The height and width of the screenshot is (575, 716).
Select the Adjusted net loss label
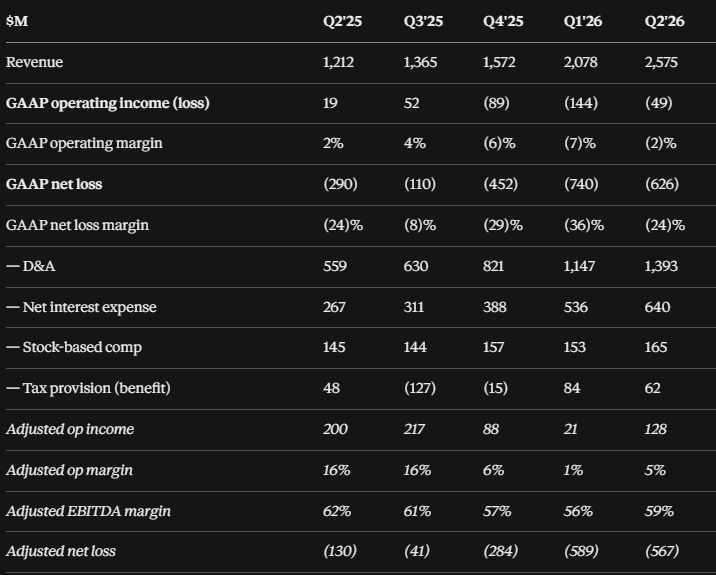click(x=61, y=551)
